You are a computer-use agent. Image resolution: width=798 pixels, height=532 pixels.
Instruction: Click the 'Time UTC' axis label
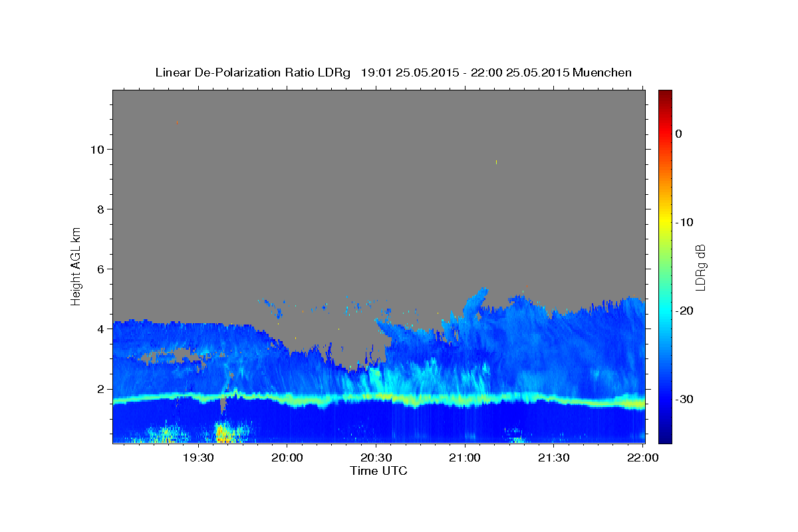[378, 471]
